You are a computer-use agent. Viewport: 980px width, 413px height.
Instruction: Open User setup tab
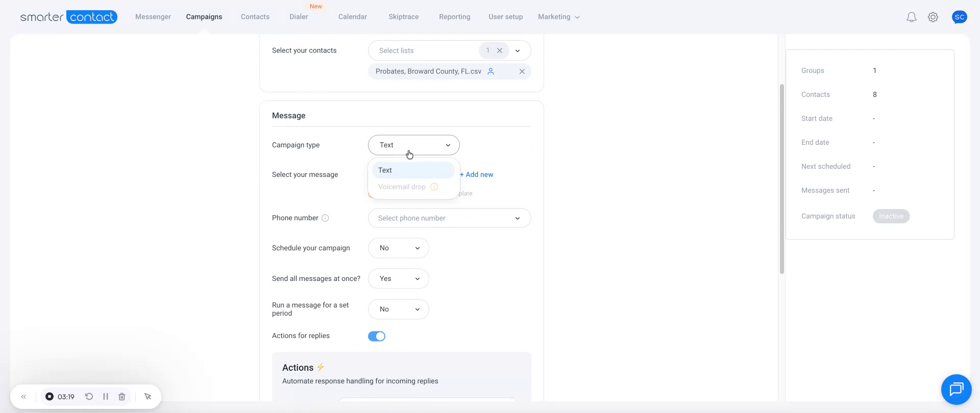[x=506, y=17]
